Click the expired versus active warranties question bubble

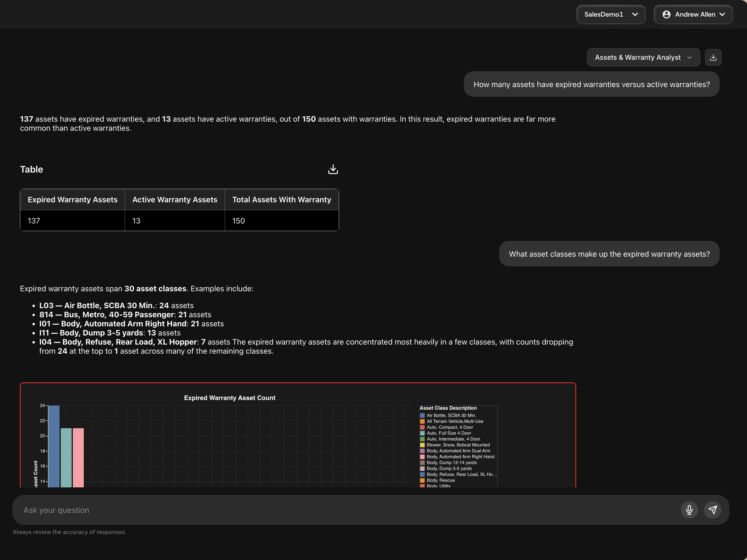(x=592, y=84)
